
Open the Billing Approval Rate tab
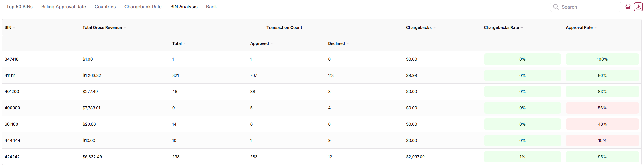(63, 7)
